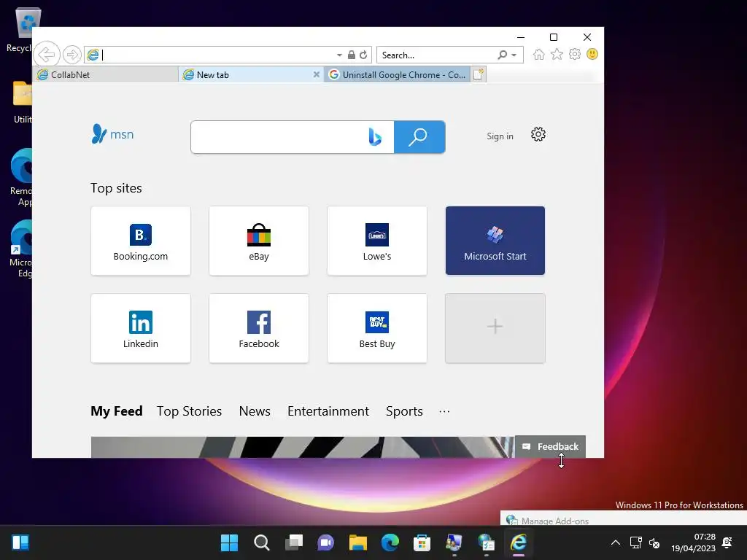Select the Top Stories category

pos(189,411)
